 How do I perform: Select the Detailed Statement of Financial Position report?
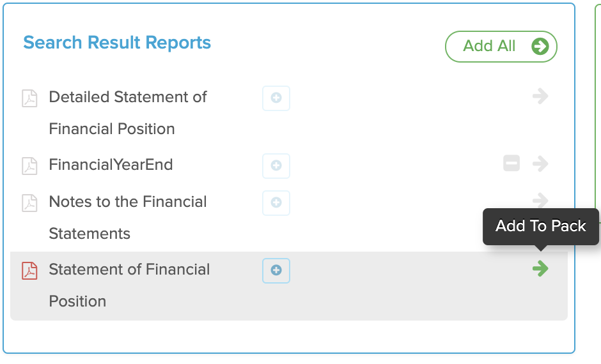(128, 113)
